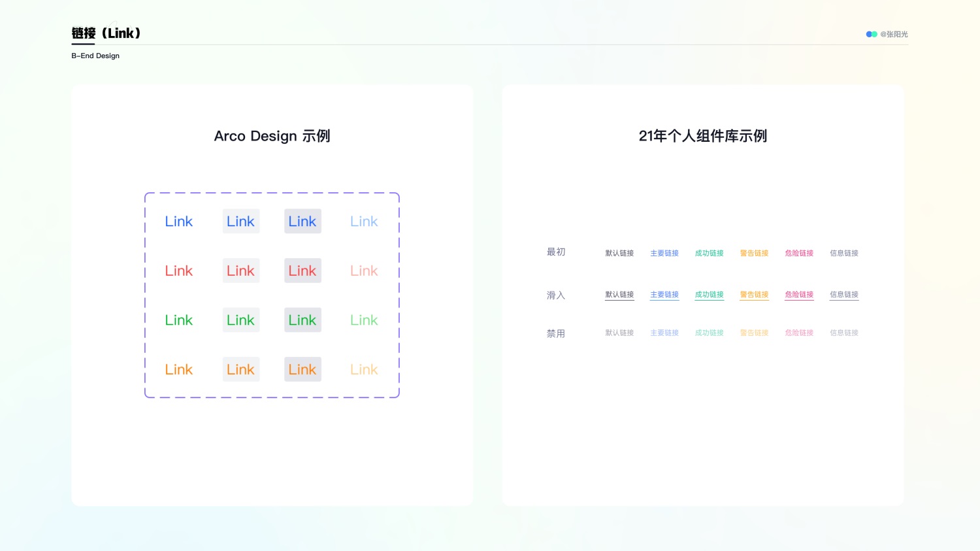The width and height of the screenshot is (980, 551).
Task: Click underlined 默认链接 in the 滑入 row
Action: click(x=619, y=295)
